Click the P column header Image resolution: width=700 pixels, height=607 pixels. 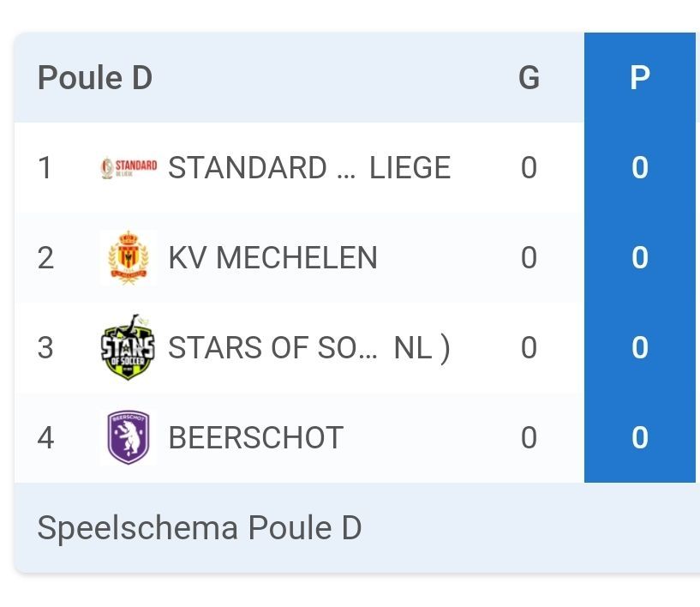639,78
